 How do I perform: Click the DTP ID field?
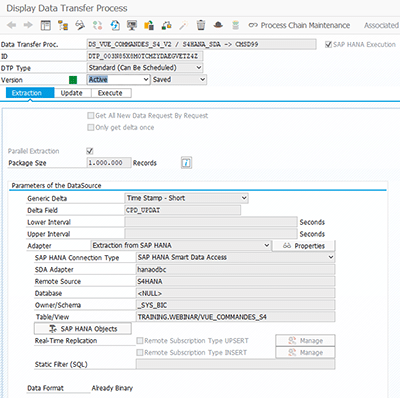pos(144,56)
